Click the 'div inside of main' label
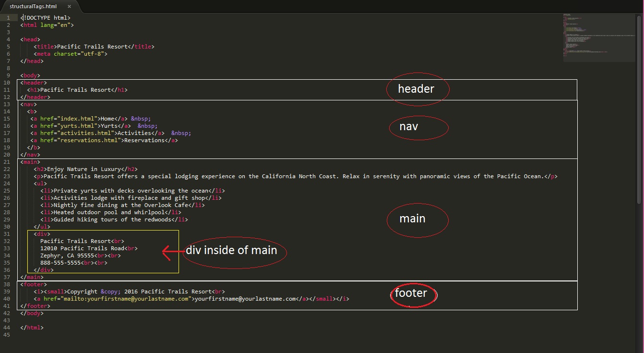This screenshot has width=644, height=353. click(231, 250)
